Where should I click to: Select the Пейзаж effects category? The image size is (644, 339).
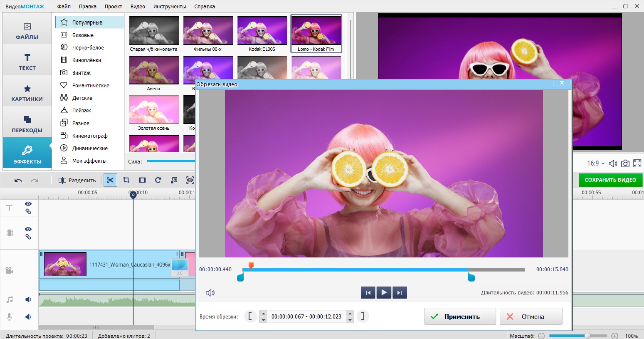(x=90, y=110)
